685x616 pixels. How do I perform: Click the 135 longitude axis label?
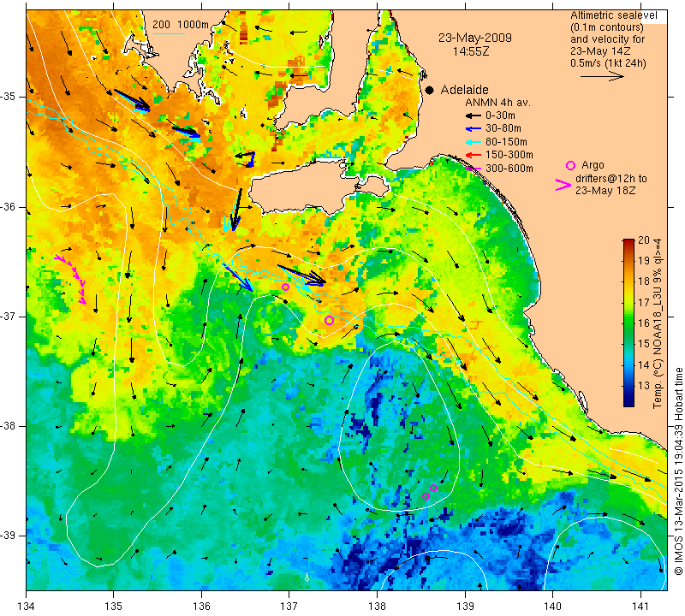tap(114, 607)
